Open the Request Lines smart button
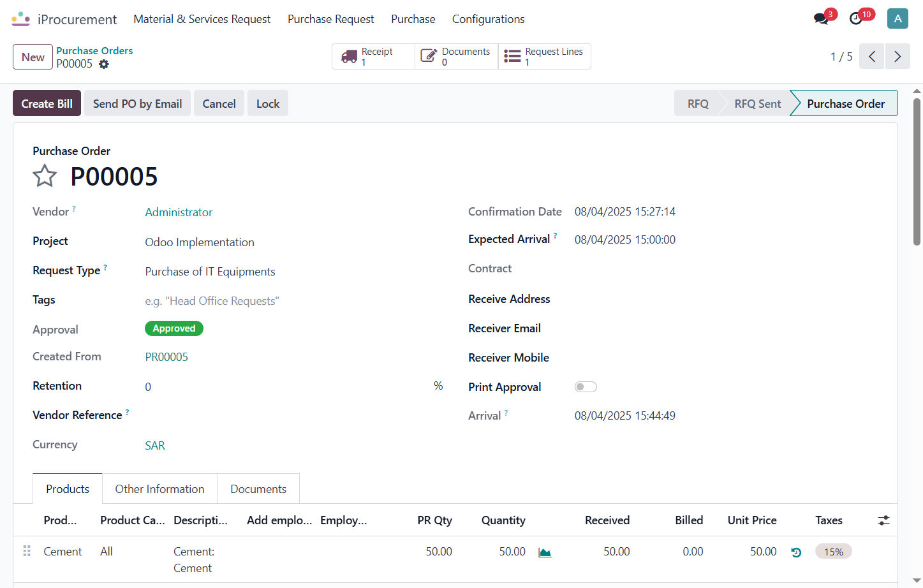This screenshot has width=923, height=588. coord(544,56)
